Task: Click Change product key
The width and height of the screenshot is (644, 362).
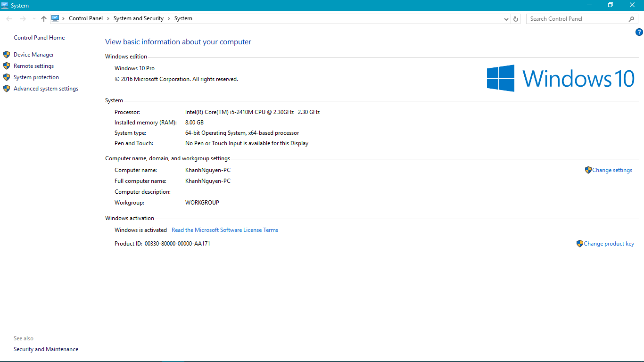Action: 609,244
